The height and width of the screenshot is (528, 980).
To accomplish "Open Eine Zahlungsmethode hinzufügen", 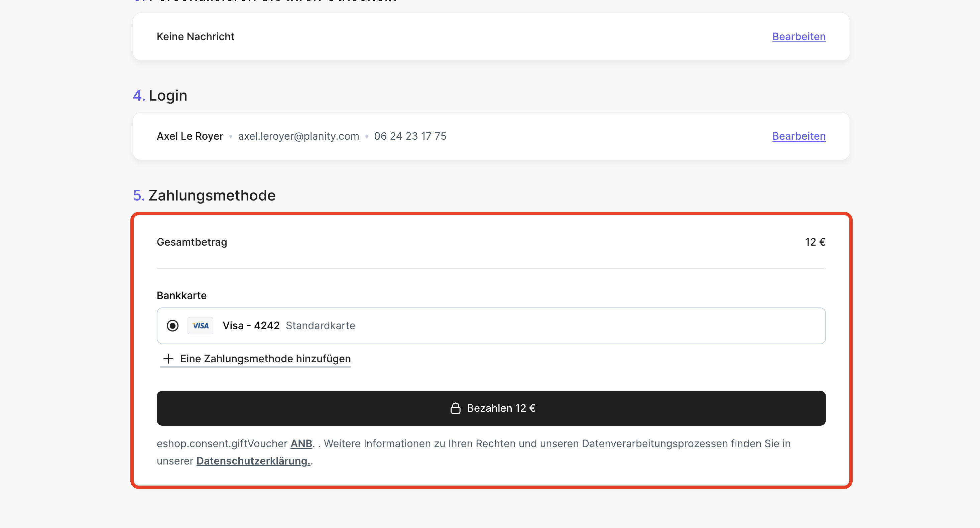I will (x=265, y=358).
